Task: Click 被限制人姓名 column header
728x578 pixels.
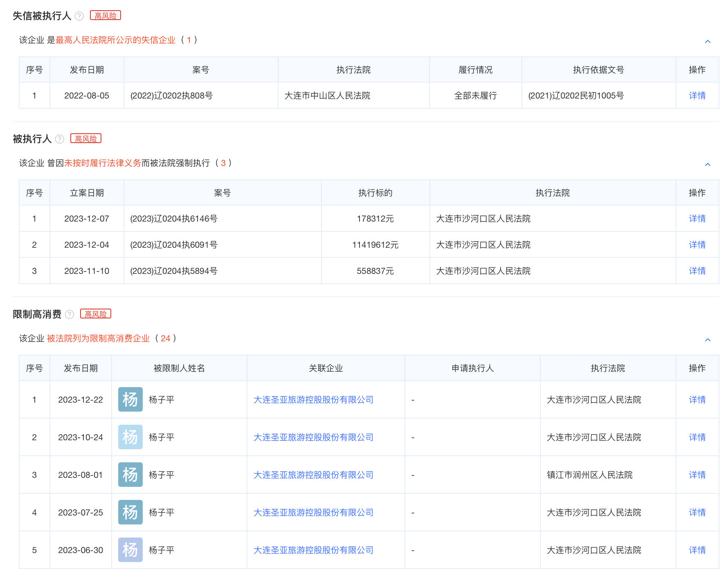Action: 179,368
